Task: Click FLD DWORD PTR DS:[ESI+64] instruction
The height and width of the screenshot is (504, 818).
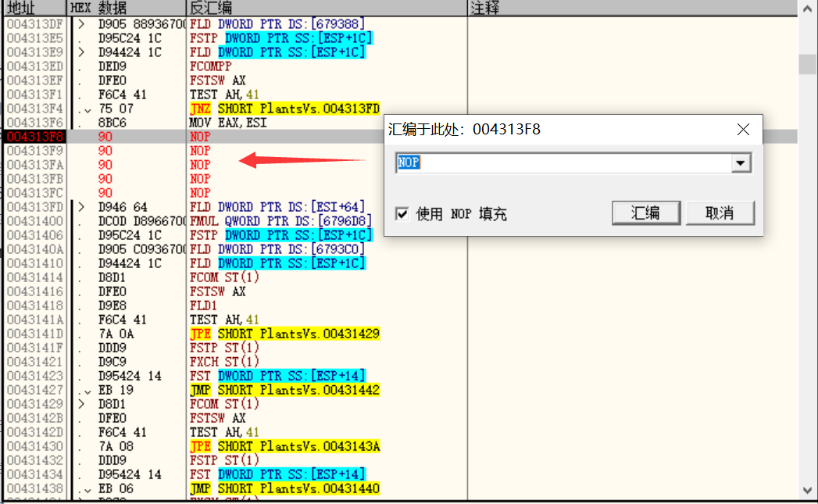Action: tap(277, 207)
